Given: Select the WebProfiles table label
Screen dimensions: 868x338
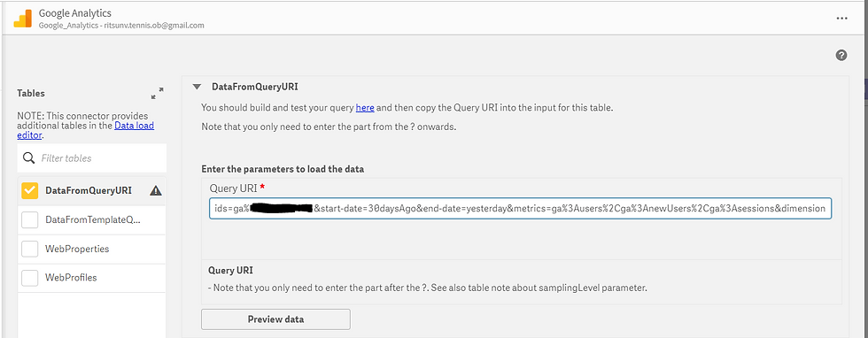Looking at the screenshot, I should [x=71, y=278].
